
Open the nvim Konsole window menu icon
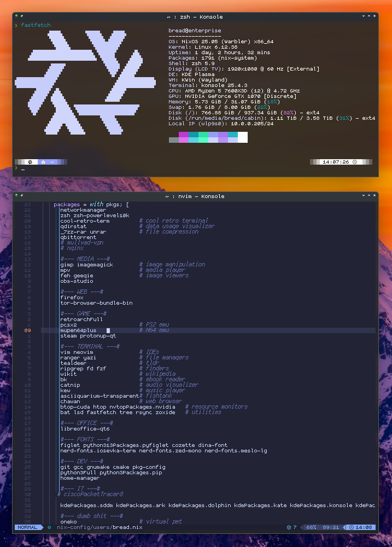click(16, 195)
